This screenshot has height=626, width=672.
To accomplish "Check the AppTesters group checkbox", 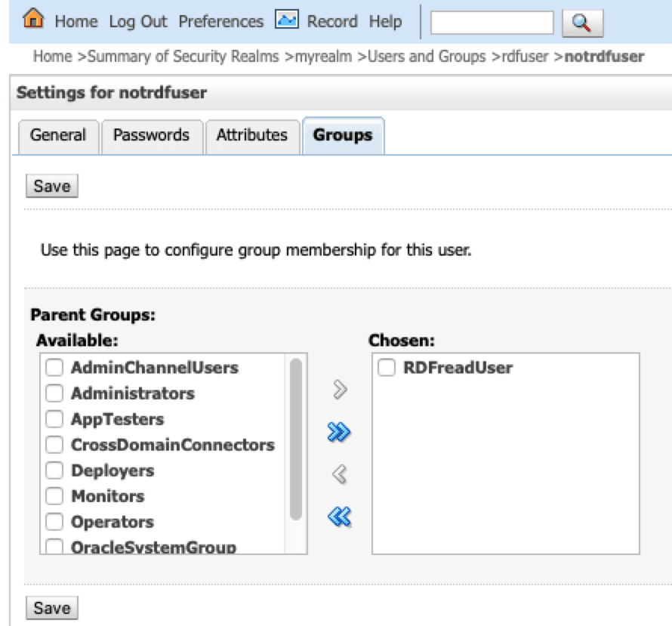I will 54,419.
